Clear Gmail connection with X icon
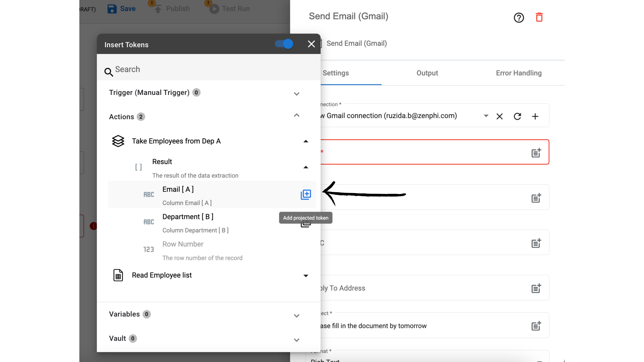Image resolution: width=644 pixels, height=362 pixels. 500,116
